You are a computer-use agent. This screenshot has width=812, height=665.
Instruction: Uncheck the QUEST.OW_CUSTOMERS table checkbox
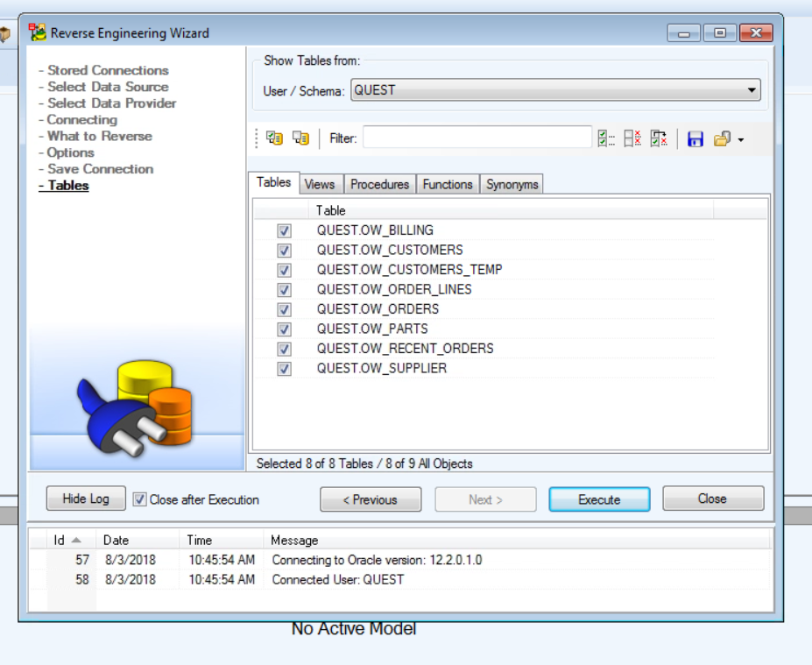click(x=285, y=251)
